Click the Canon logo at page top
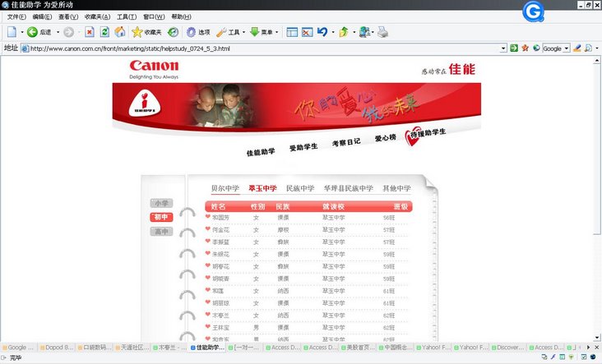The width and height of the screenshot is (602, 364). point(153,67)
